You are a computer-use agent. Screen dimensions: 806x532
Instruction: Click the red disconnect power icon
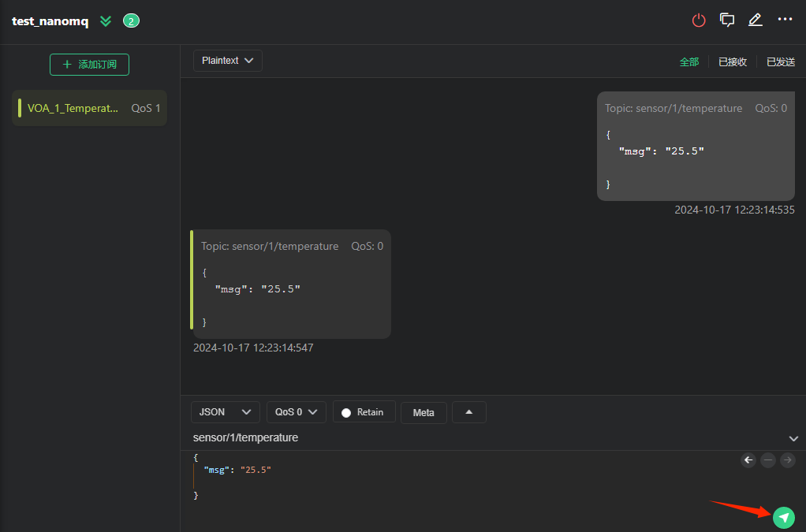[699, 20]
